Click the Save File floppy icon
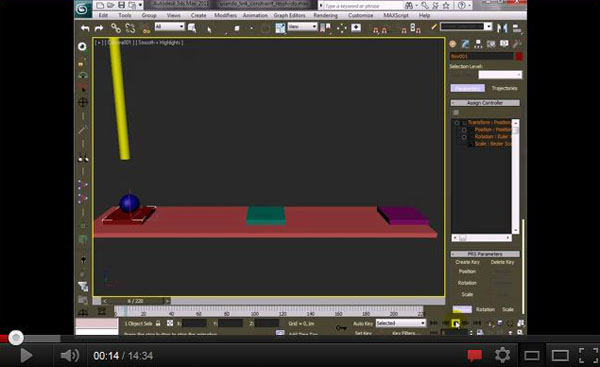Screen dimensions: 600x367 121,5
